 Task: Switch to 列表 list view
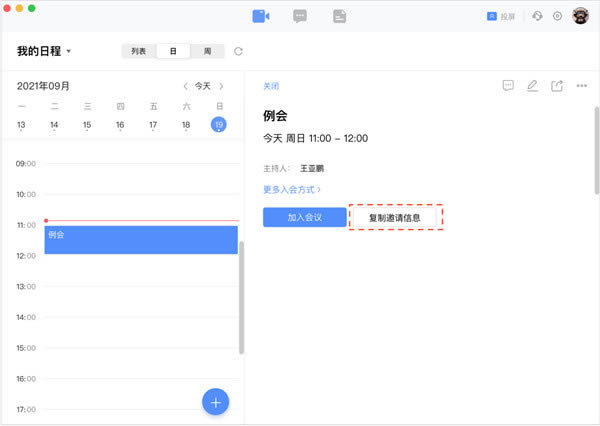tap(139, 51)
